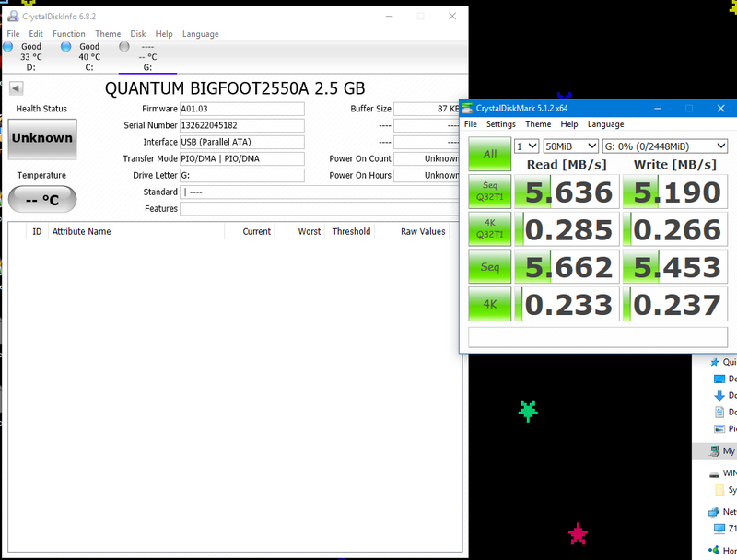The image size is (737, 560).
Task: Click Seq write result 5.453
Action: (x=675, y=267)
